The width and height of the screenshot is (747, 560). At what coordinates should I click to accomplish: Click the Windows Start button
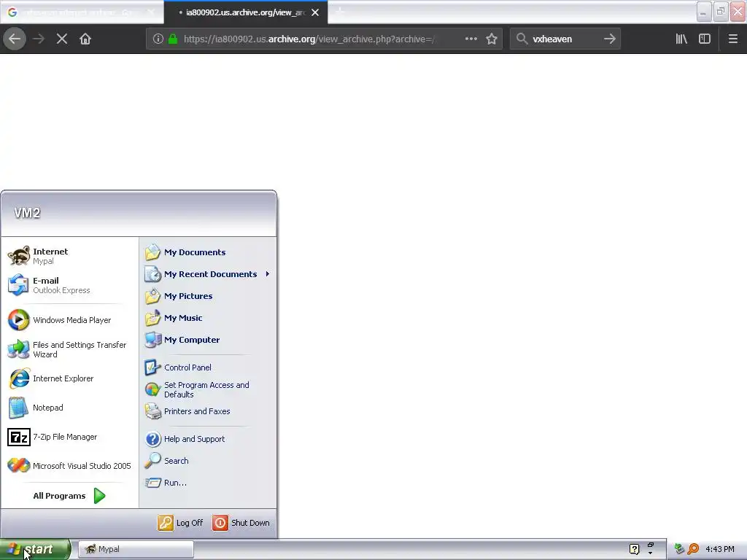pos(35,550)
